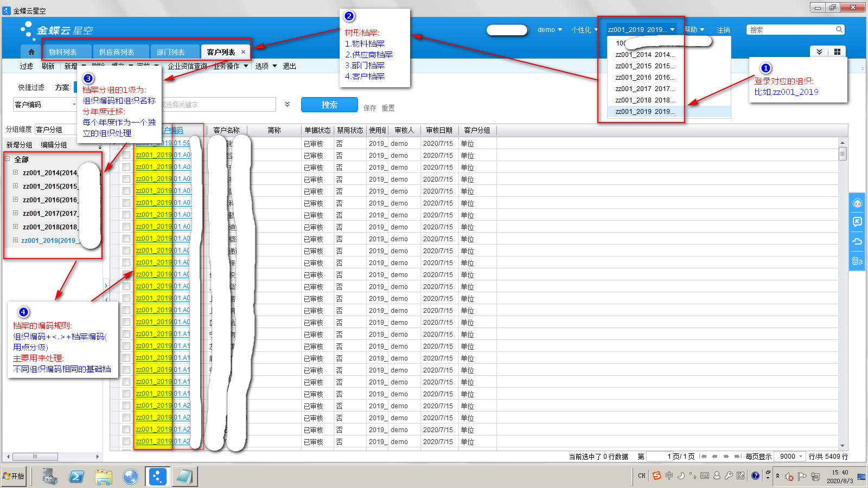The width and height of the screenshot is (868, 488).
Task: Open the grid view icon at top right
Action: click(837, 52)
